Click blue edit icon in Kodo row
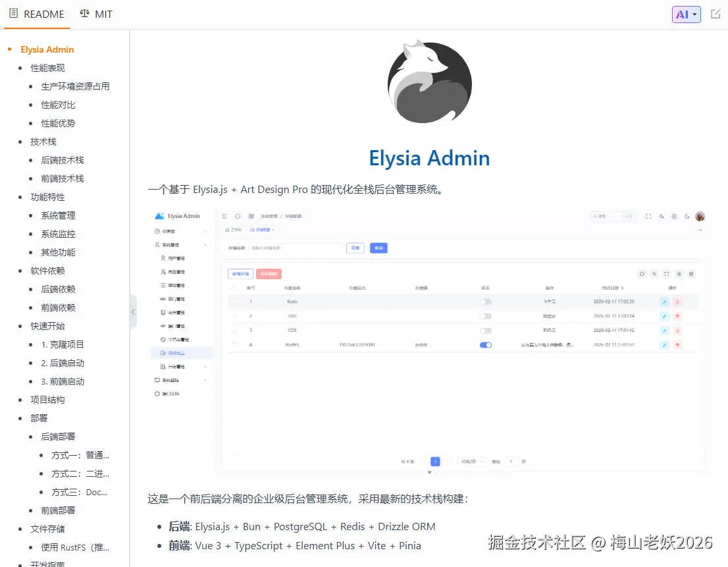This screenshot has height=567, width=728. pos(664,302)
